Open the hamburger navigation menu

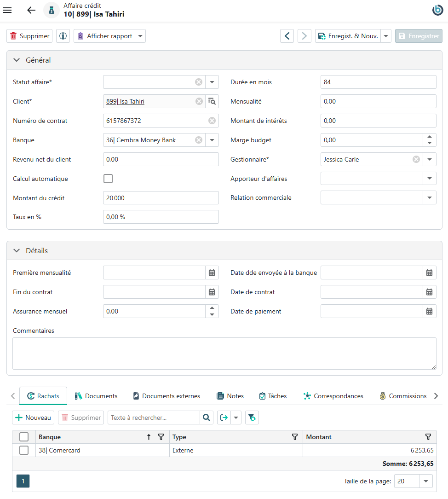(x=7, y=10)
